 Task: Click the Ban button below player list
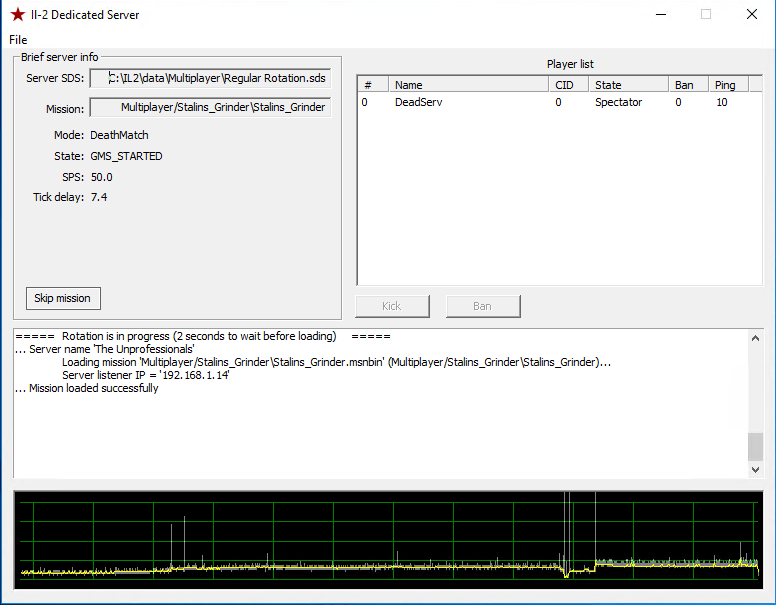(482, 306)
